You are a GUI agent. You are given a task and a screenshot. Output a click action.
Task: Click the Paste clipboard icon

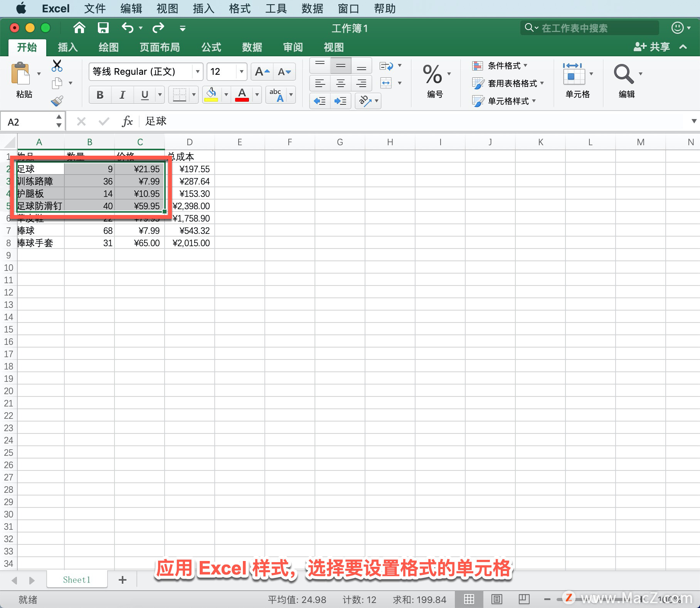tap(20, 73)
